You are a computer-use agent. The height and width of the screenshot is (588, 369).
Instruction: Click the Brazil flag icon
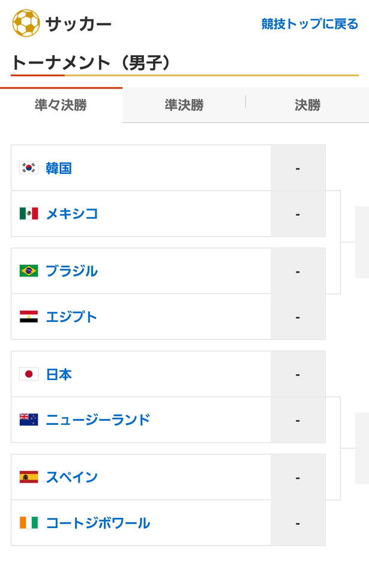pos(29,271)
